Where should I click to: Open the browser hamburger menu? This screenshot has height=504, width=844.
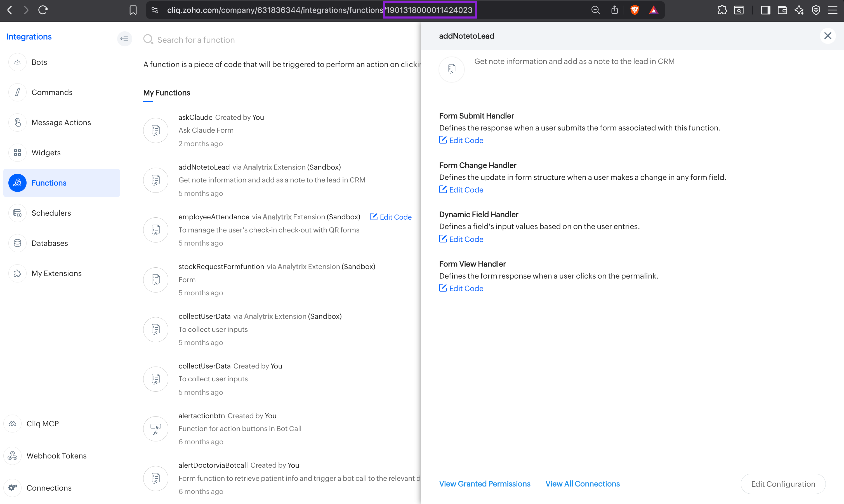[833, 10]
